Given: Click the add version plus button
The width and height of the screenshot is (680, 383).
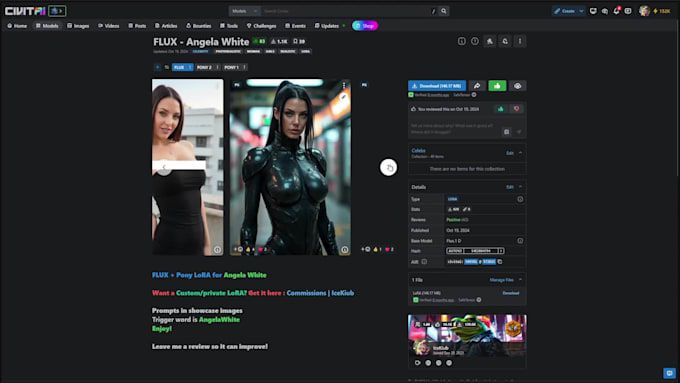Looking at the screenshot, I should point(157,67).
